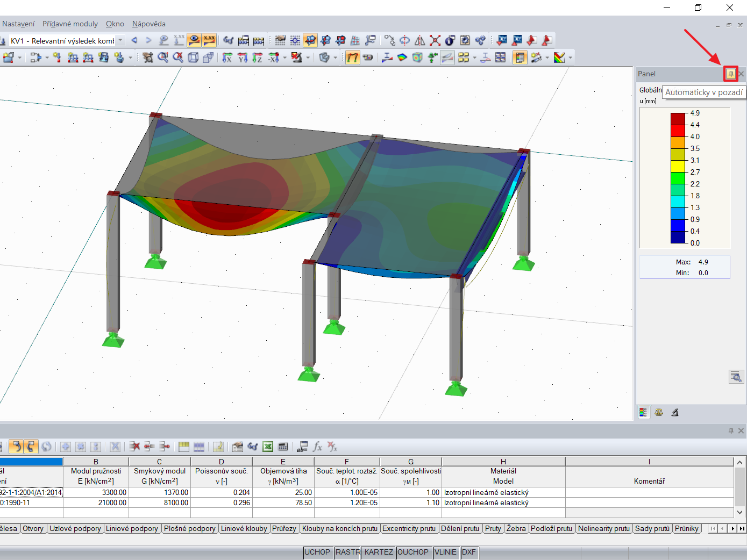Open load case combo box KV1
This screenshot has width=747, height=560.
(x=67, y=40)
